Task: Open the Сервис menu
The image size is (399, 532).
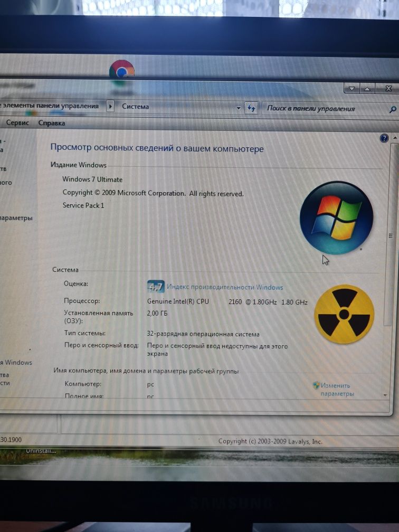Action: coord(17,122)
